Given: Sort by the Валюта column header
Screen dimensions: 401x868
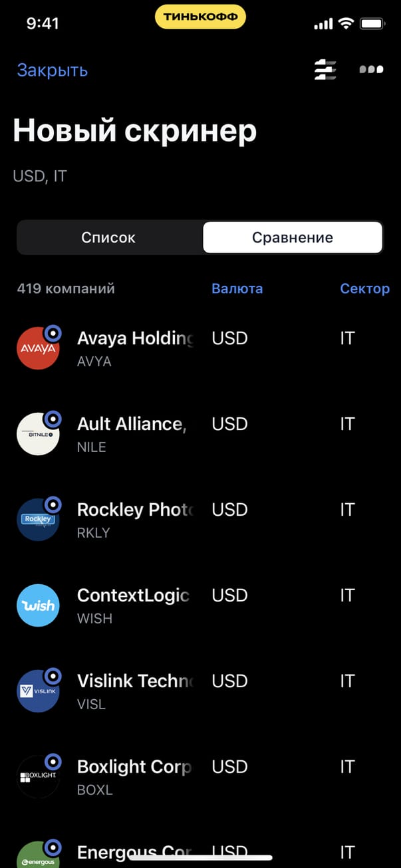Looking at the screenshot, I should point(237,288).
